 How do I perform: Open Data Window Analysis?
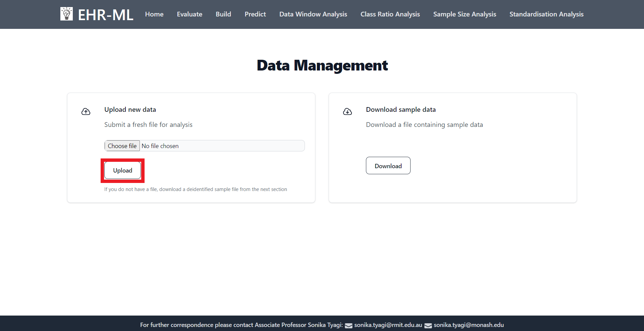(x=313, y=14)
